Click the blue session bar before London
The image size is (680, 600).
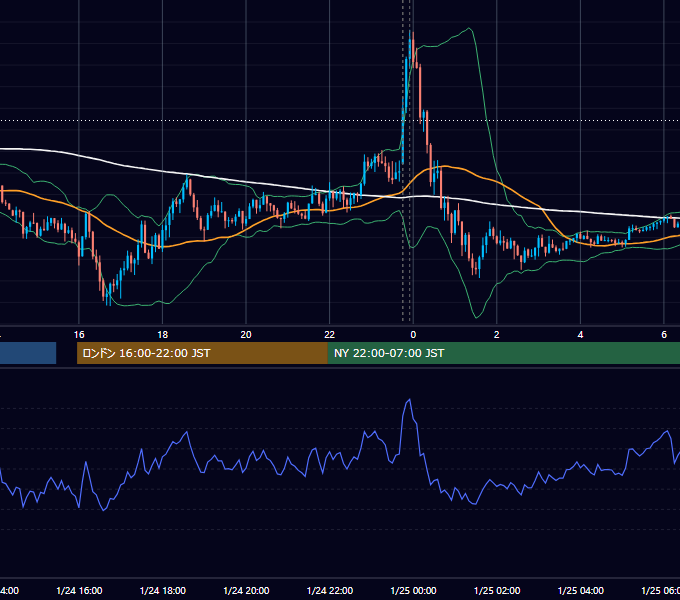[28, 353]
